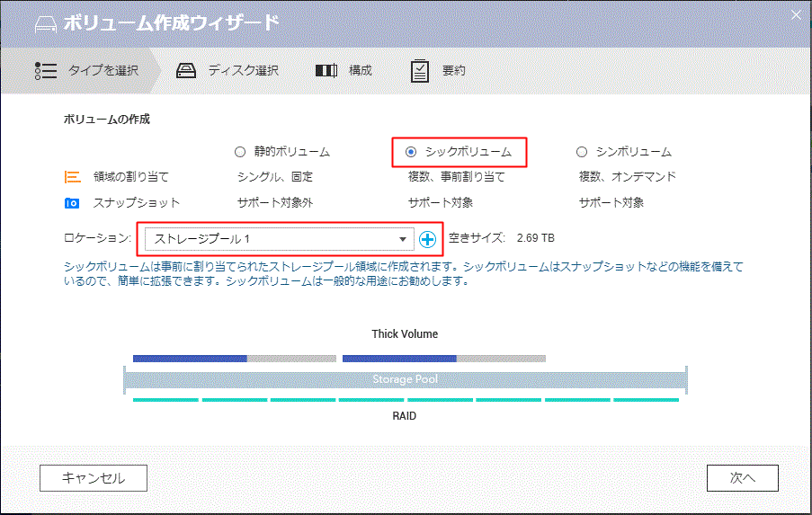Click the キャンセル button

pos(94,478)
